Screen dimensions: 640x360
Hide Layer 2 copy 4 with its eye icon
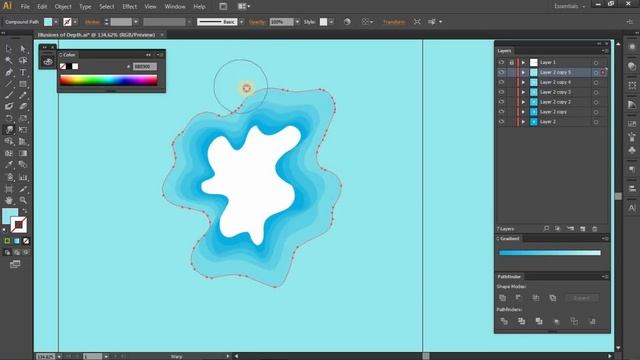coord(501,82)
